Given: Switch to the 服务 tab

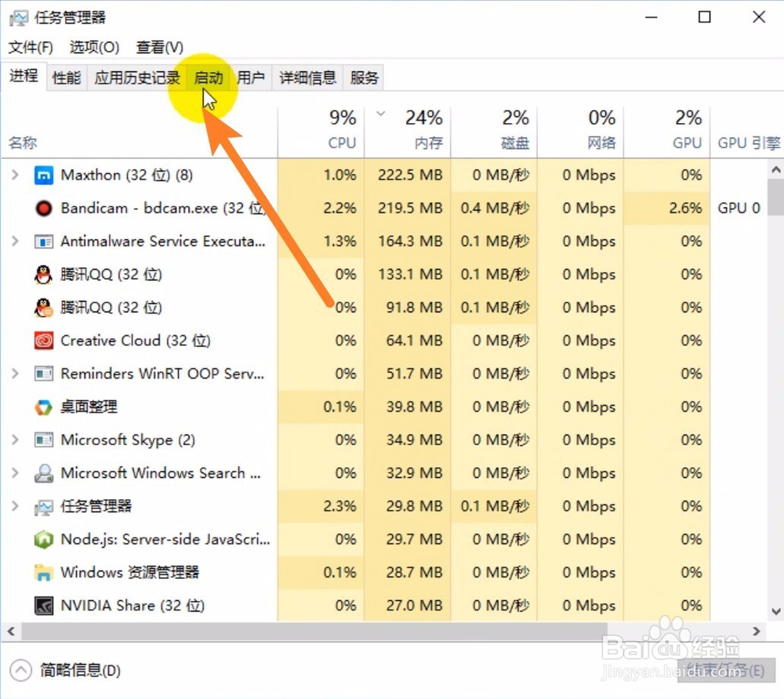Looking at the screenshot, I should pos(364,78).
